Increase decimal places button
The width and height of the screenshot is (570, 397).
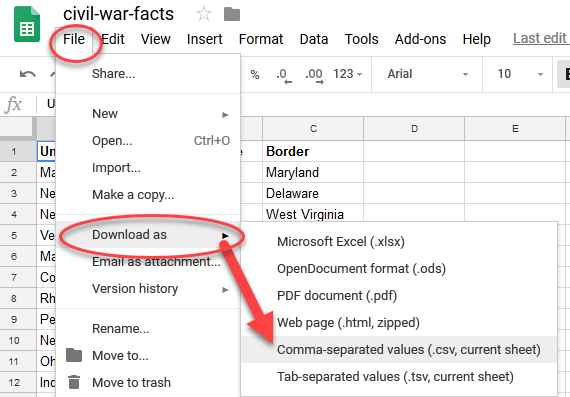click(314, 75)
